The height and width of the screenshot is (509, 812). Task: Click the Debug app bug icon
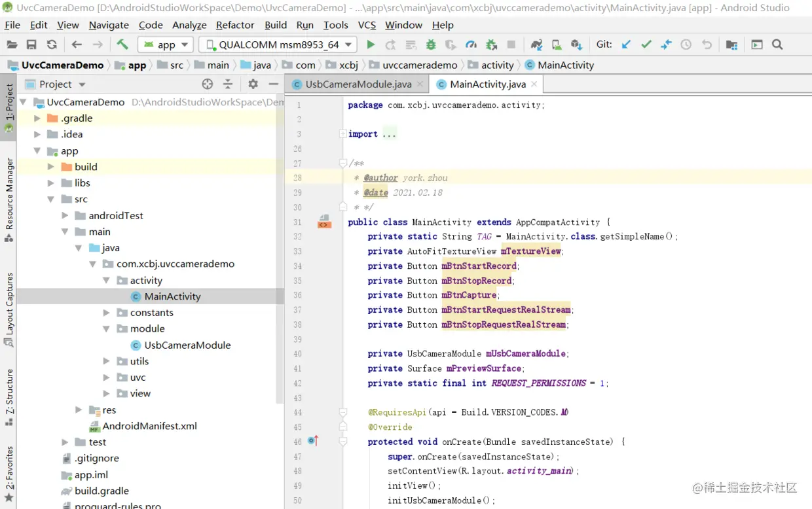pyautogui.click(x=431, y=44)
